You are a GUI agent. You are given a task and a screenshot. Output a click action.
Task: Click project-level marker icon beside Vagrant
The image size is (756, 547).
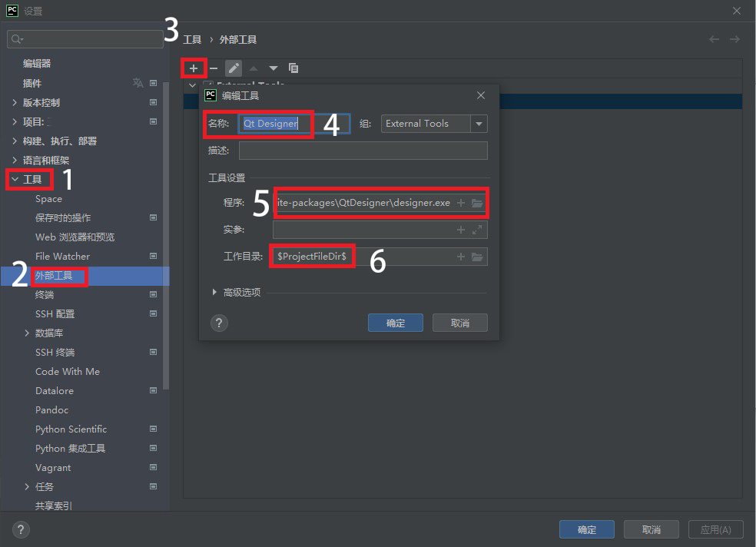(154, 467)
